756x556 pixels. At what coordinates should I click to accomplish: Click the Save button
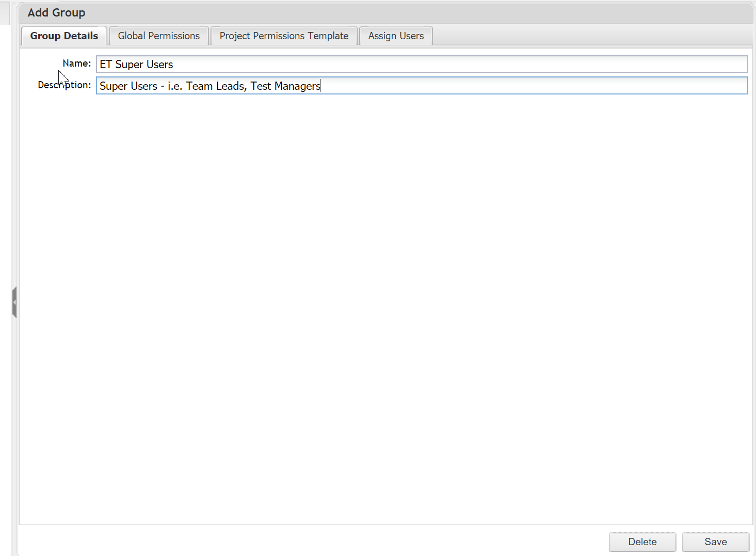click(x=715, y=542)
